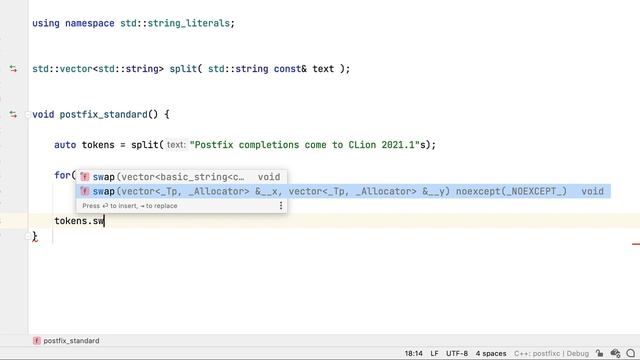Image resolution: width=640 pixels, height=360 pixels.
Task: Click 'Press ↵ to insert' hint text
Action: pos(130,206)
